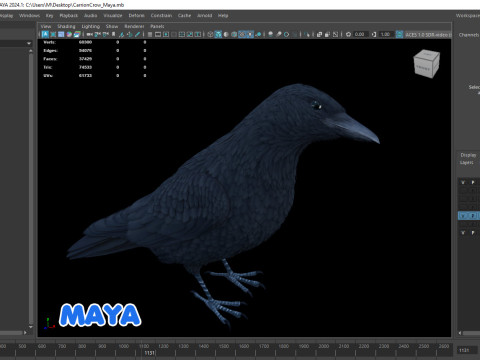Image resolution: width=480 pixels, height=360 pixels.
Task: Open the Channels menu in Channel Box
Action: click(469, 35)
